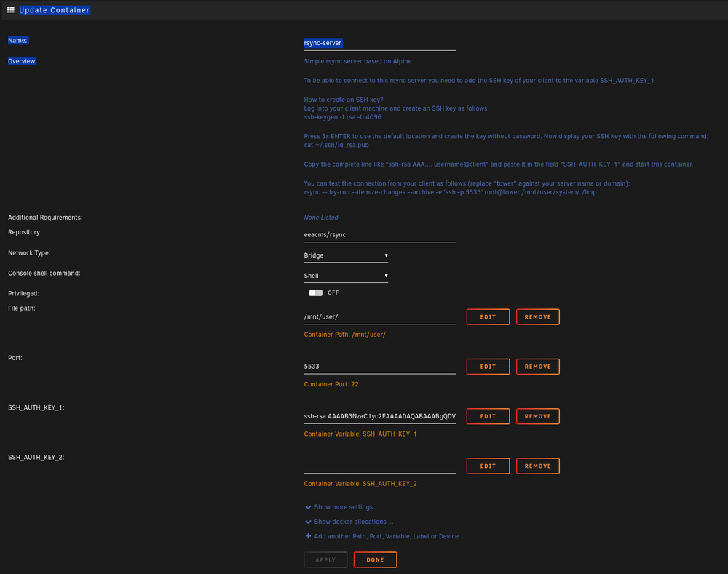Click the Port field with 5533

pos(380,367)
